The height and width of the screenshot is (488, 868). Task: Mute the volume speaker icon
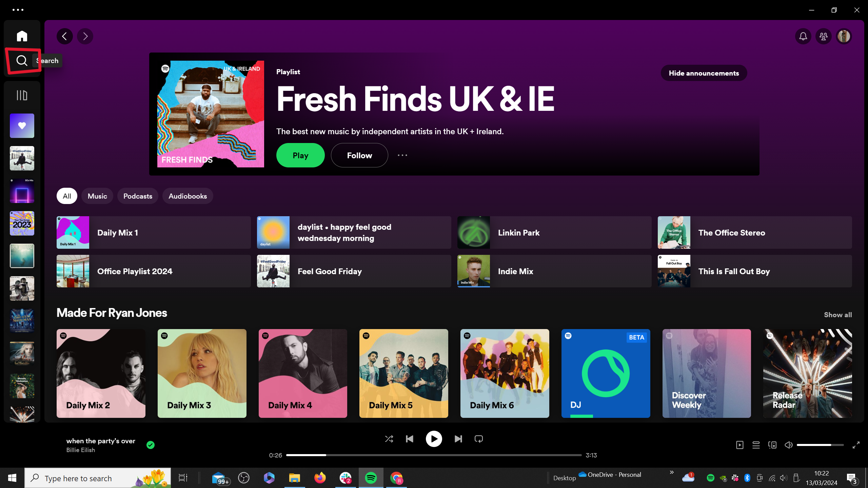[789, 445]
